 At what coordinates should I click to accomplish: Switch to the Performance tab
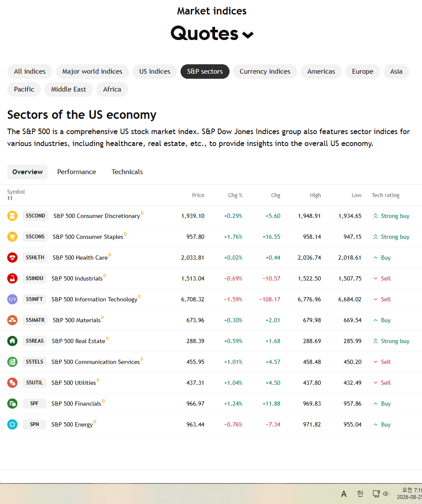[x=77, y=172]
